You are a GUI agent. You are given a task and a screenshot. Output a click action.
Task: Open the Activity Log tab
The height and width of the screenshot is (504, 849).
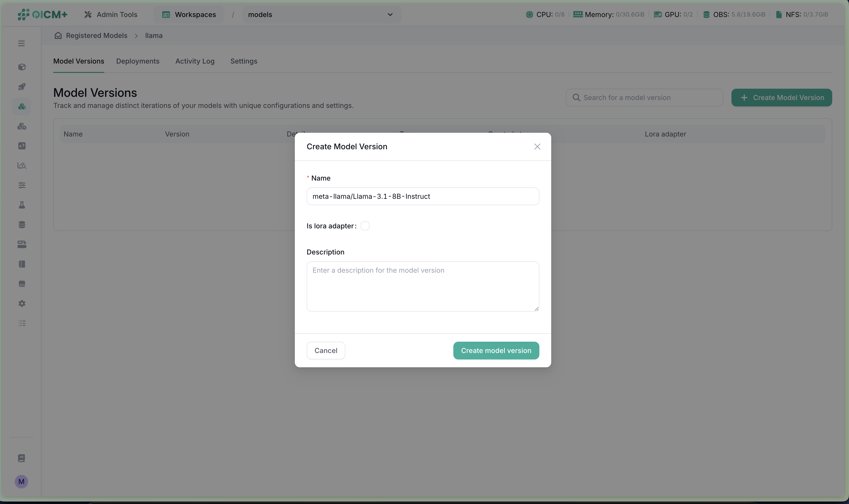[195, 61]
